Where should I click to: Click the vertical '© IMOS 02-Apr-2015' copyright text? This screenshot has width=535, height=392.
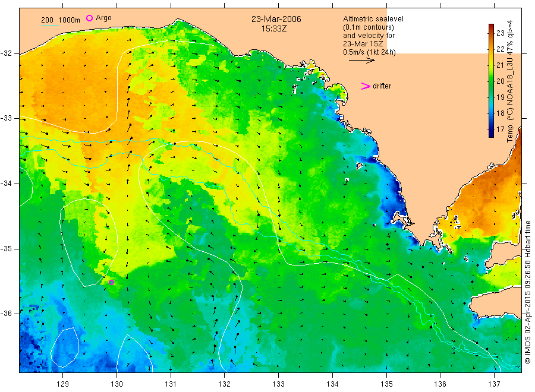[527, 292]
